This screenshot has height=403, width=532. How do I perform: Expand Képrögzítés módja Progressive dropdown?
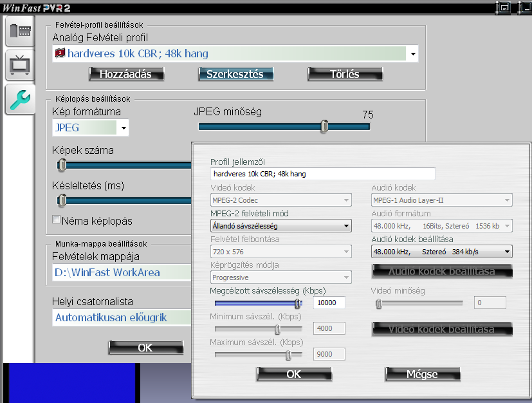click(x=280, y=277)
